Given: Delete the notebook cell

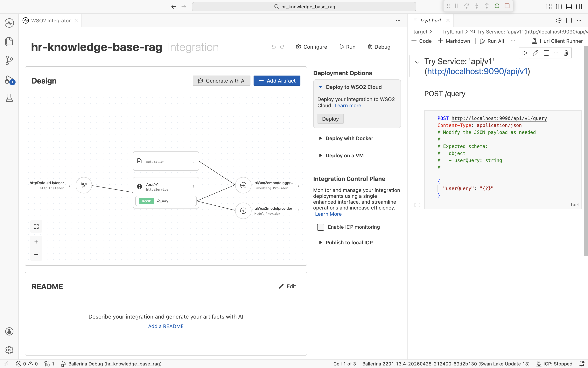Looking at the screenshot, I should click(566, 53).
